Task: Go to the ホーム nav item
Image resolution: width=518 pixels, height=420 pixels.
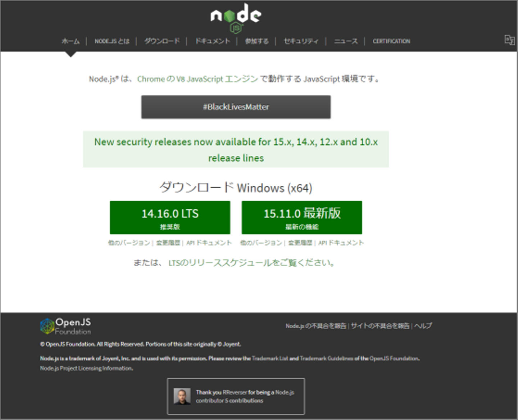Action: 71,41
